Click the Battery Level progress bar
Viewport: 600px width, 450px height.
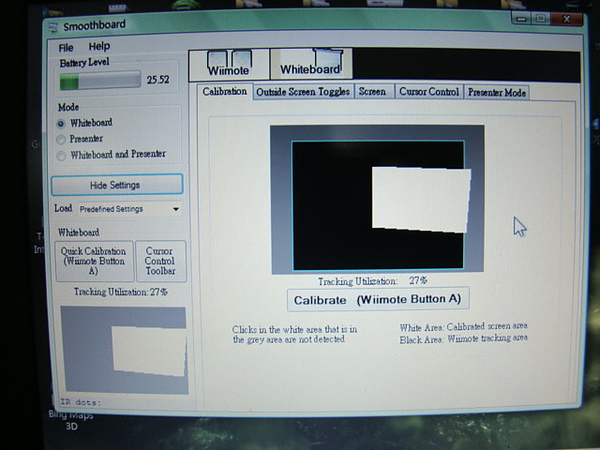point(100,80)
